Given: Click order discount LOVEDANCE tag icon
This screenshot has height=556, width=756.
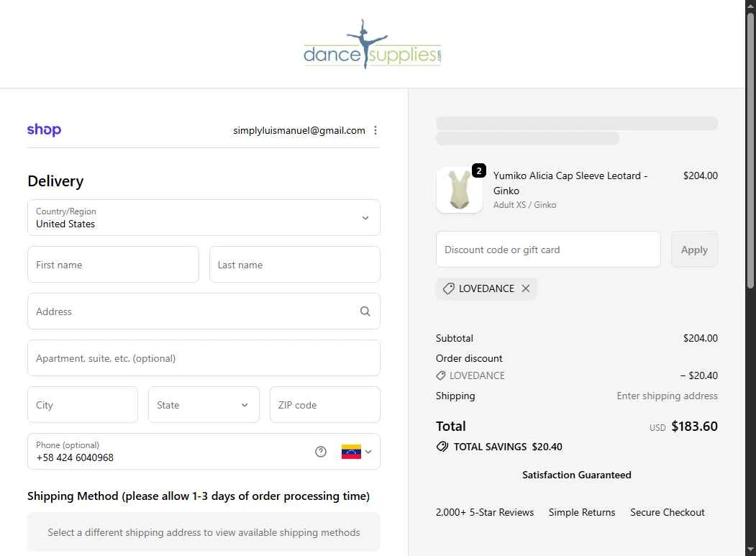Looking at the screenshot, I should click(x=441, y=375).
